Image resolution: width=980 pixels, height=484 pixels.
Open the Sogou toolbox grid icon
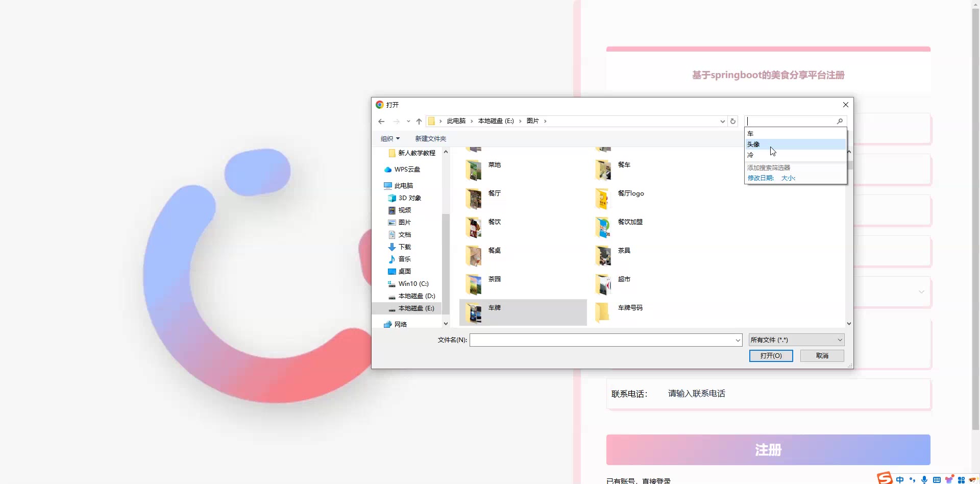click(x=961, y=480)
